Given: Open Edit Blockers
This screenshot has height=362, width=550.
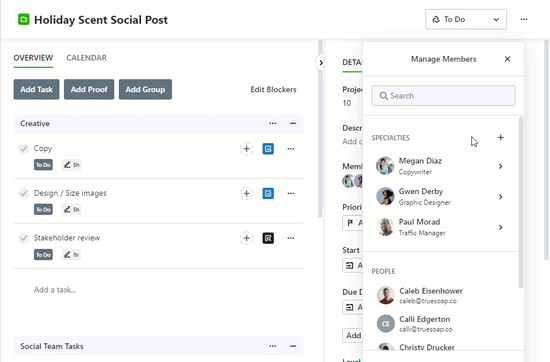Looking at the screenshot, I should pos(273,89).
